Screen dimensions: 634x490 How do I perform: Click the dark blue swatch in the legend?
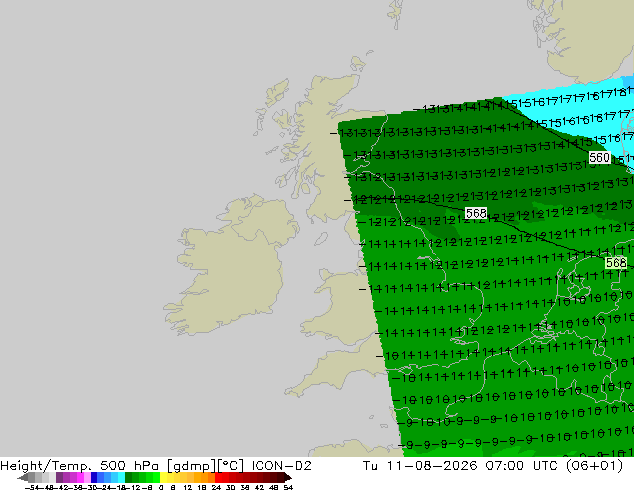[94, 477]
